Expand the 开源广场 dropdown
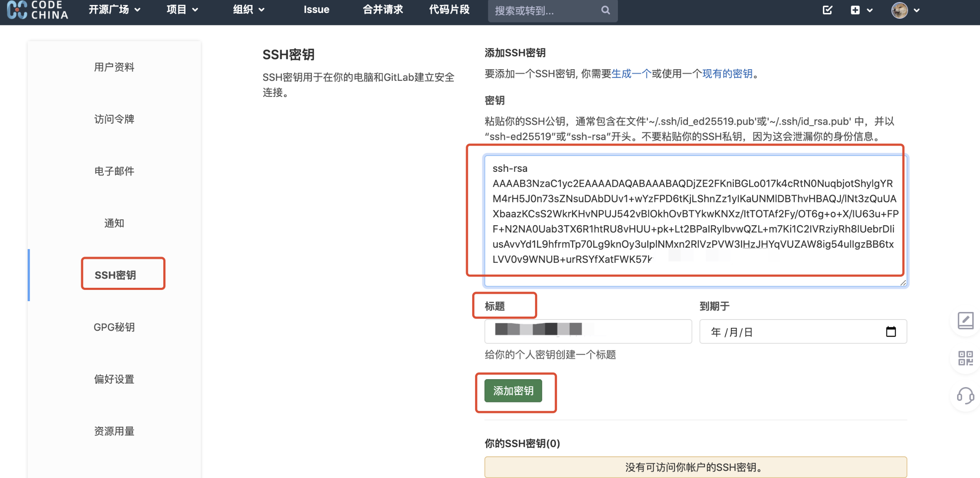The height and width of the screenshot is (478, 980). click(x=115, y=10)
